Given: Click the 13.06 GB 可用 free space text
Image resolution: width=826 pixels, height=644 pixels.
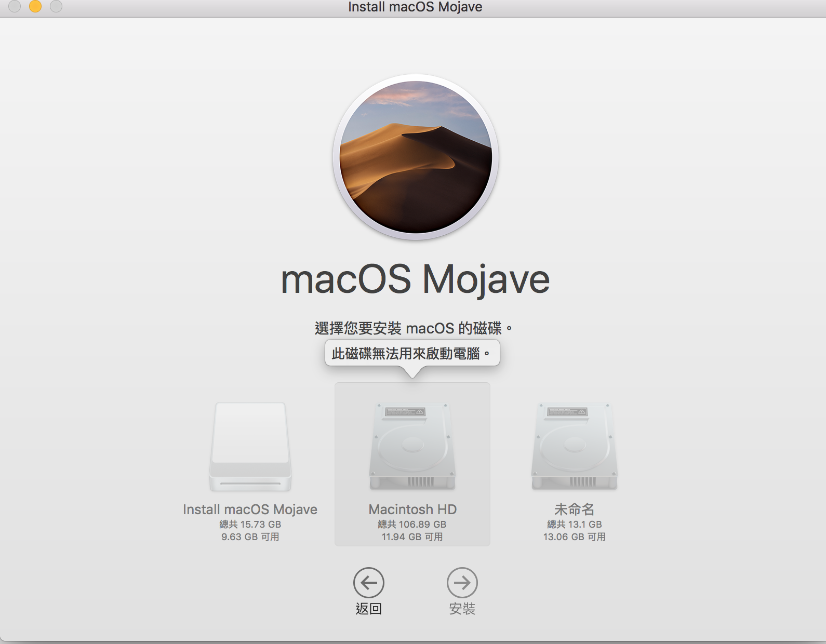Looking at the screenshot, I should (574, 537).
